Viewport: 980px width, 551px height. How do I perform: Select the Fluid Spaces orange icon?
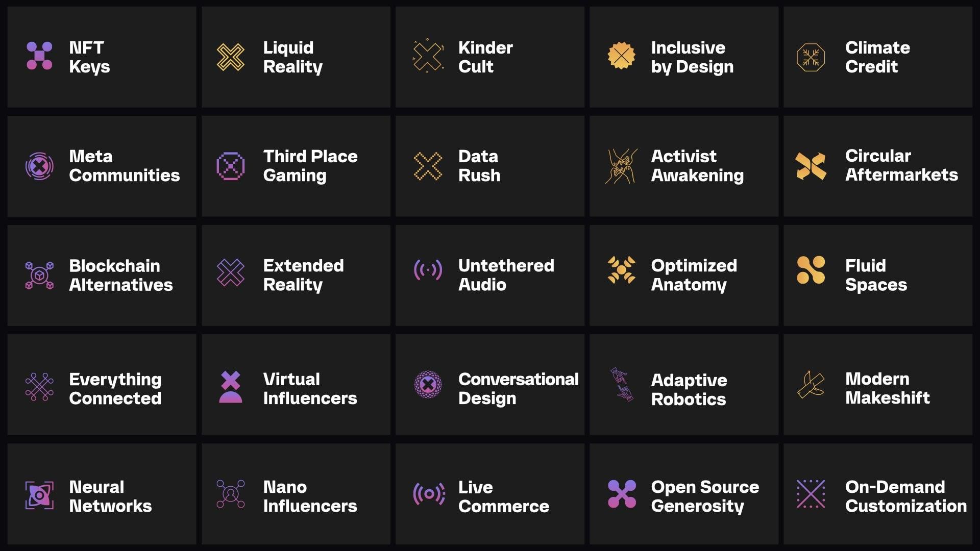811,269
